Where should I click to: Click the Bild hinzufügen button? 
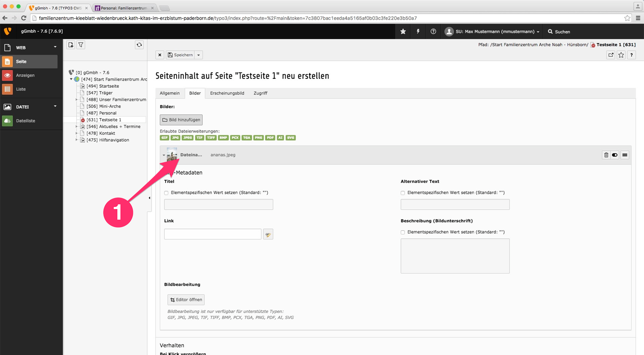[x=181, y=120]
